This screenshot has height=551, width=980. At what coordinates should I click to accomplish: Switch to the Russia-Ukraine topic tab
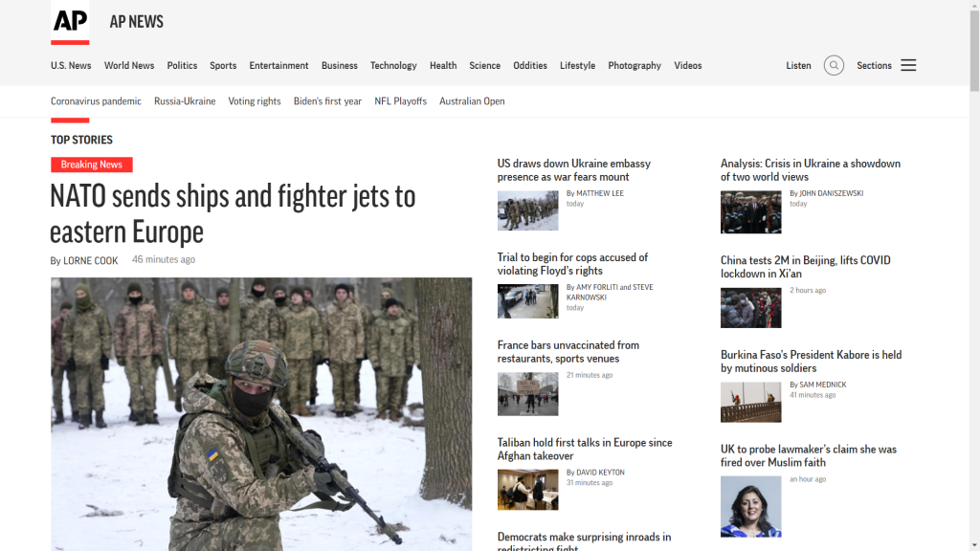(x=185, y=100)
